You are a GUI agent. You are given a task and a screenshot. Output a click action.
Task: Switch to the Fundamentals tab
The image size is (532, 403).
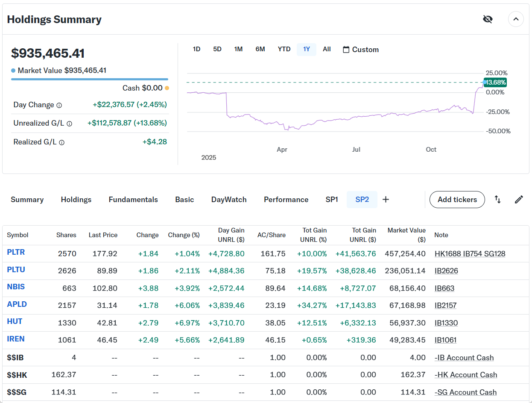[x=133, y=200]
